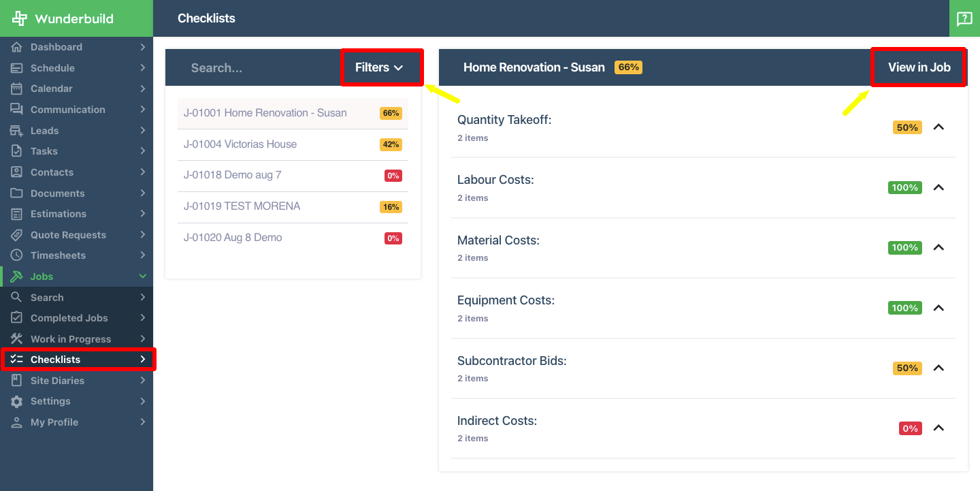Click the Quote Requests tag icon
The image size is (980, 491).
coord(17,235)
